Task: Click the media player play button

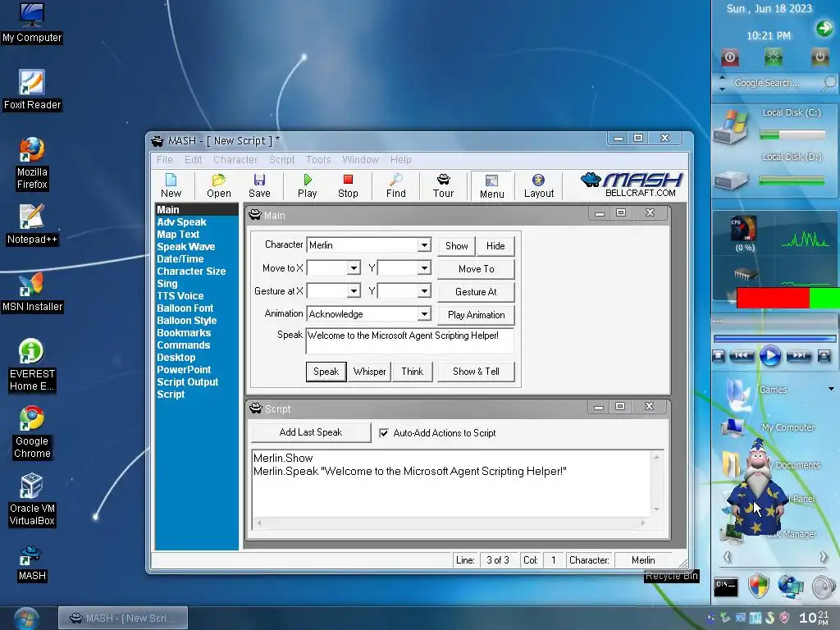Action: (x=769, y=356)
